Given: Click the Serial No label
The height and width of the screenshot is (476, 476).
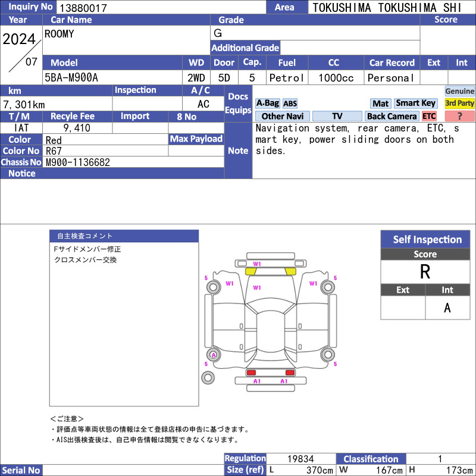Looking at the screenshot, I should pyautogui.click(x=21, y=470).
